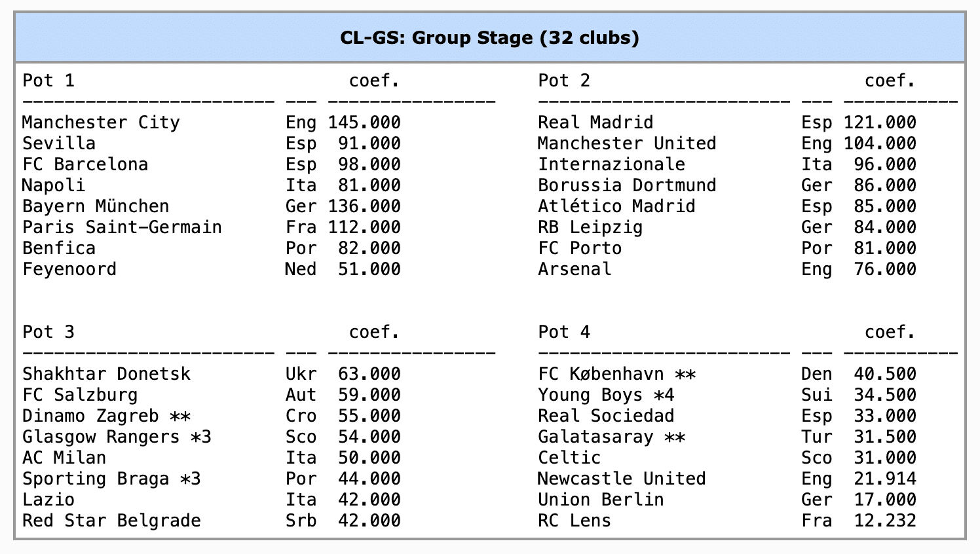The image size is (980, 554).
Task: Click the Borussia Dortmund entry
Action: click(627, 185)
